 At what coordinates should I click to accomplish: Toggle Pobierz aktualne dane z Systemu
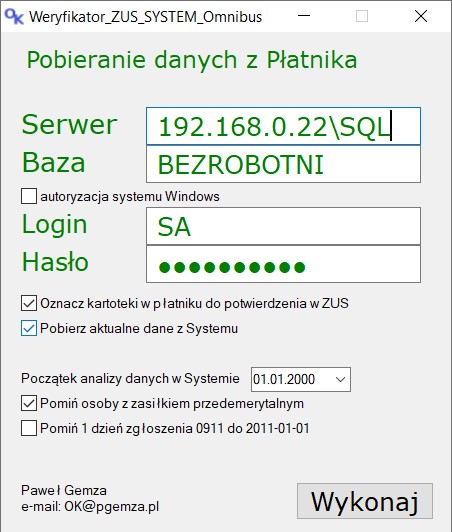click(x=29, y=328)
